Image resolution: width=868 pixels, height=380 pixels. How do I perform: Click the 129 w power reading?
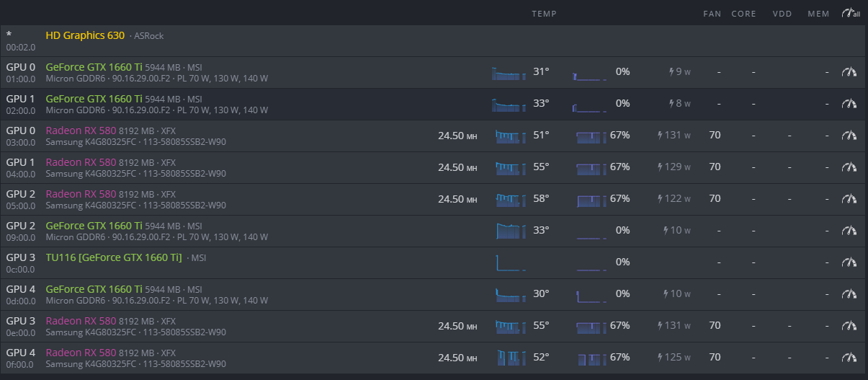[x=674, y=167]
